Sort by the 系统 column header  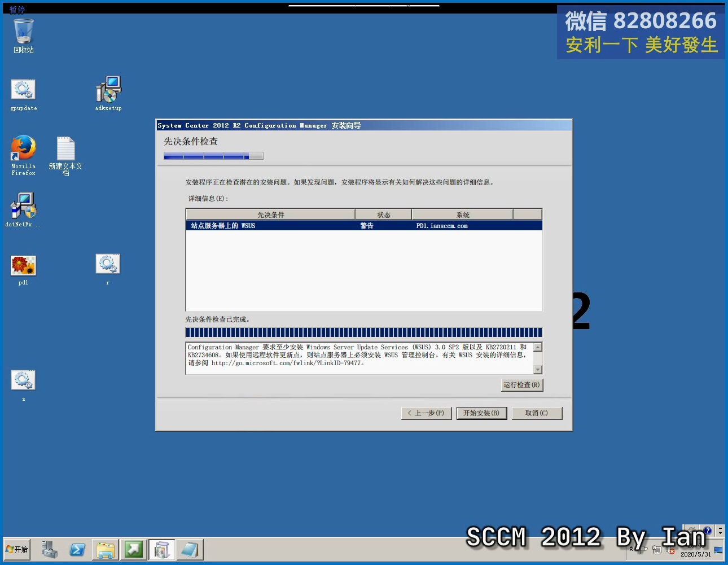pyautogui.click(x=463, y=214)
